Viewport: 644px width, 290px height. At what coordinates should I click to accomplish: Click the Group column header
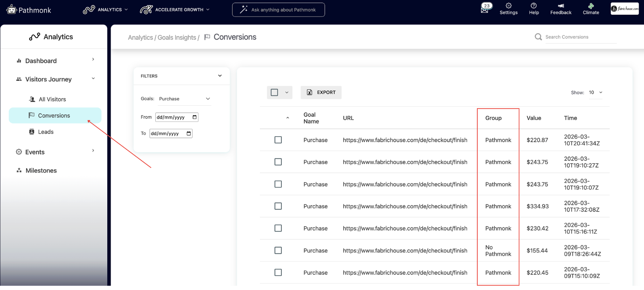pos(493,118)
